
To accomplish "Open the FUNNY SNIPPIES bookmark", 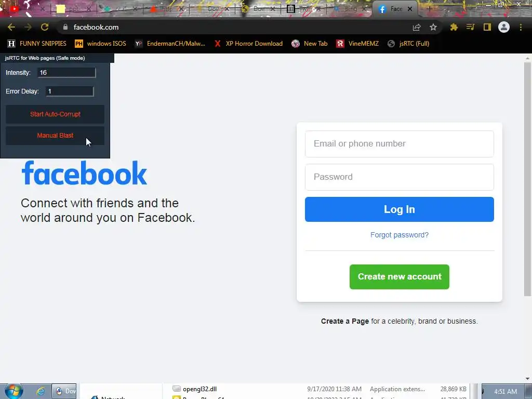I will tap(37, 44).
